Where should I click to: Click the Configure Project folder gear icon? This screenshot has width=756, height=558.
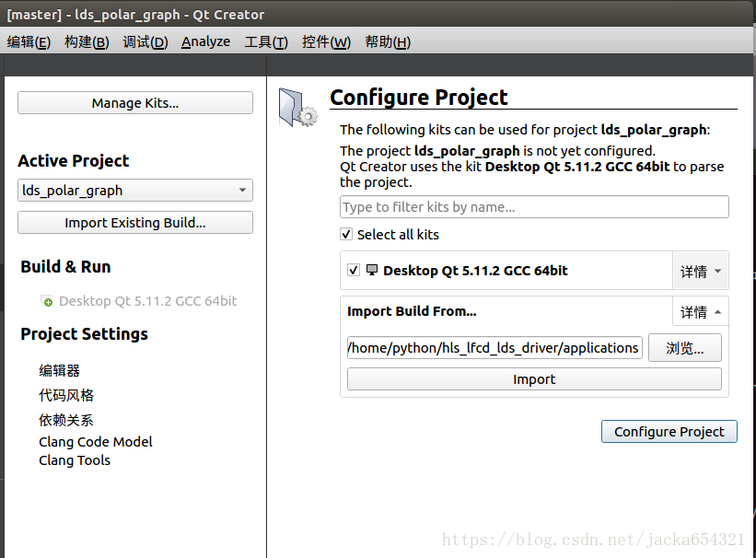click(297, 107)
